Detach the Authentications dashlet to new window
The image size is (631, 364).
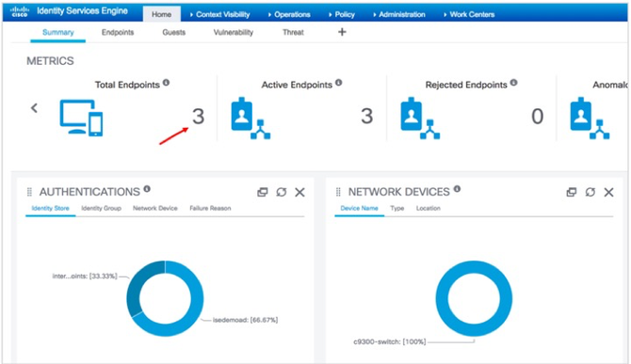(263, 192)
